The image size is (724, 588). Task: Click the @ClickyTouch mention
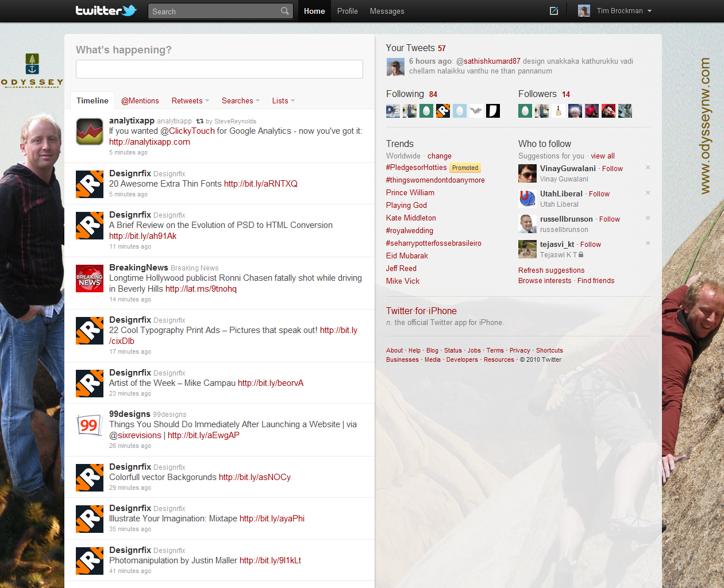187,131
